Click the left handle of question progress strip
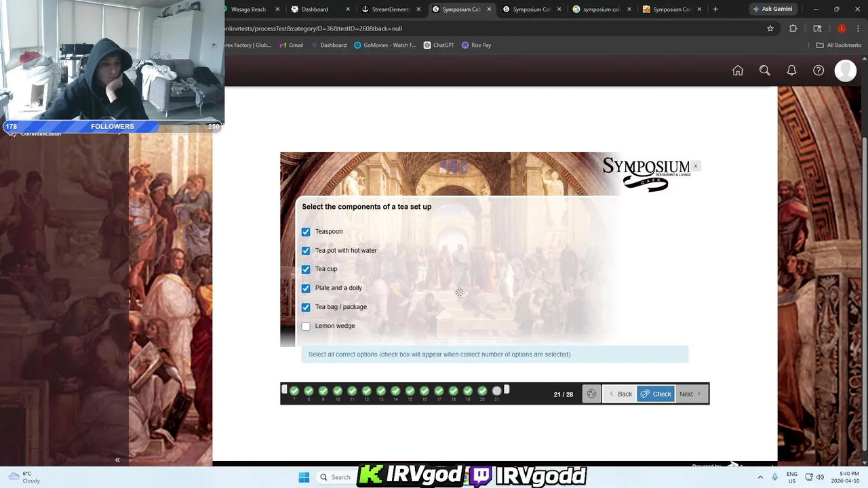Screen dimensions: 868x488 284,390
